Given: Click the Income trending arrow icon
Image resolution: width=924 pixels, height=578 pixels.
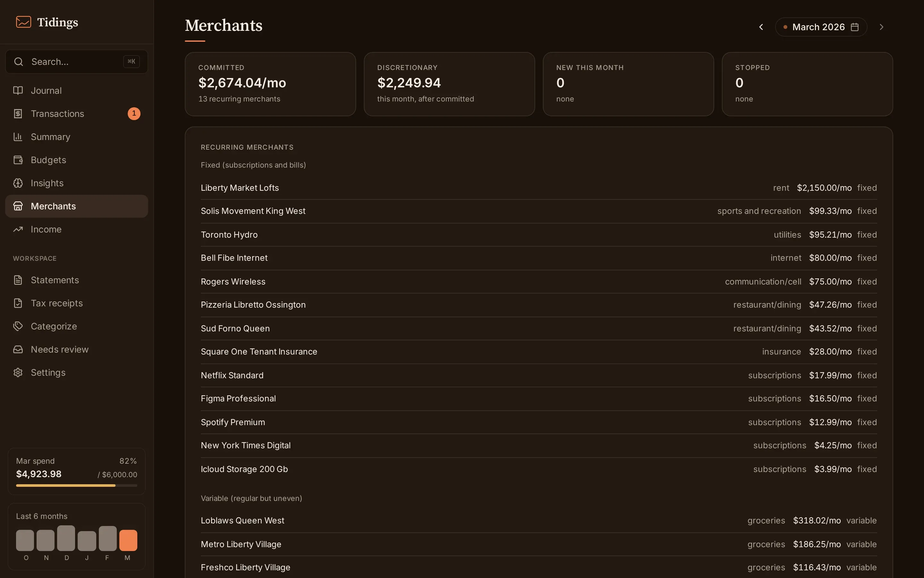Looking at the screenshot, I should [x=18, y=229].
